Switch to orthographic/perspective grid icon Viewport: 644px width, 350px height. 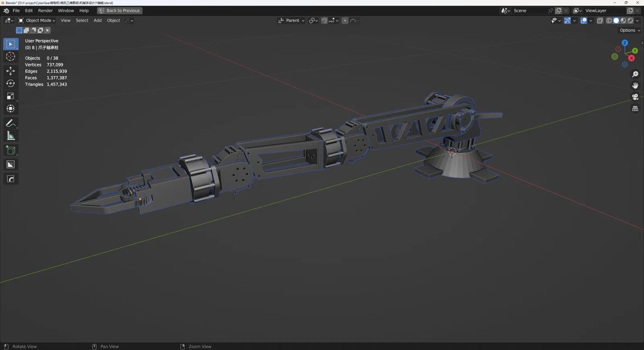(x=635, y=109)
